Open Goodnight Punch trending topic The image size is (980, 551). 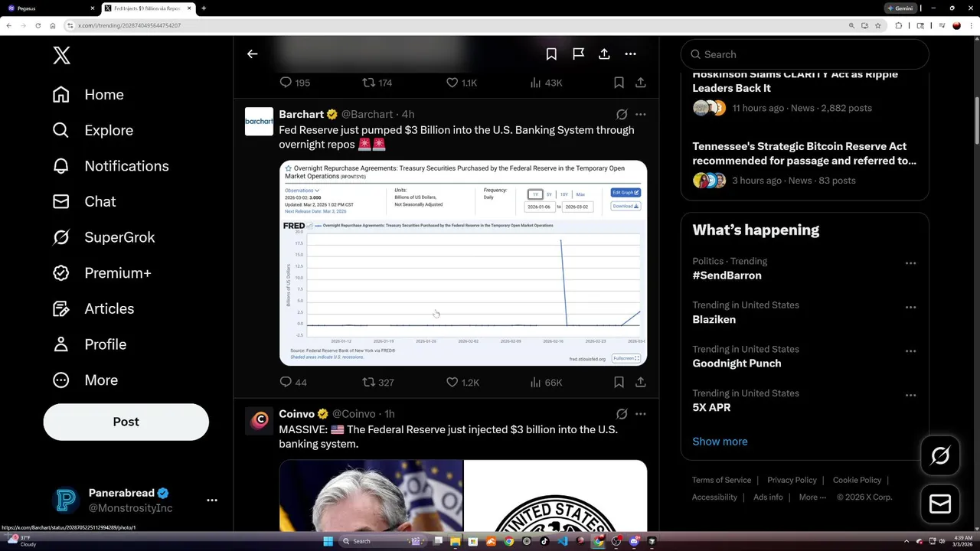click(737, 364)
